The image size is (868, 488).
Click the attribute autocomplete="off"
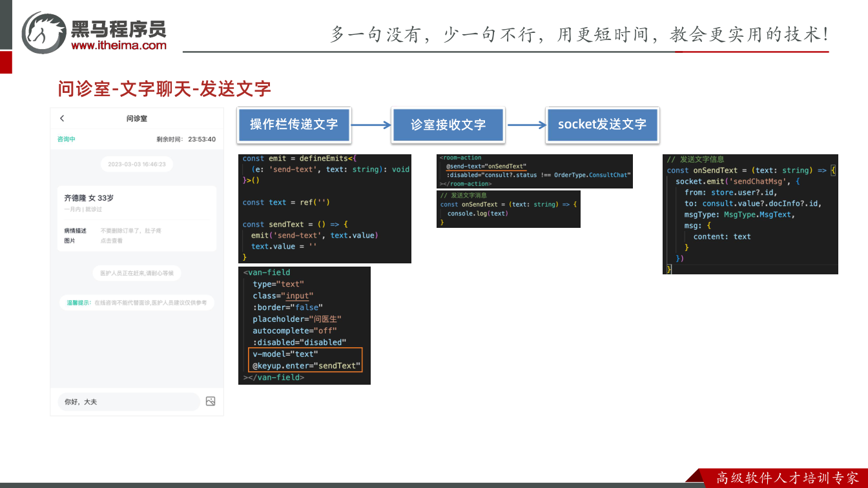point(295,330)
